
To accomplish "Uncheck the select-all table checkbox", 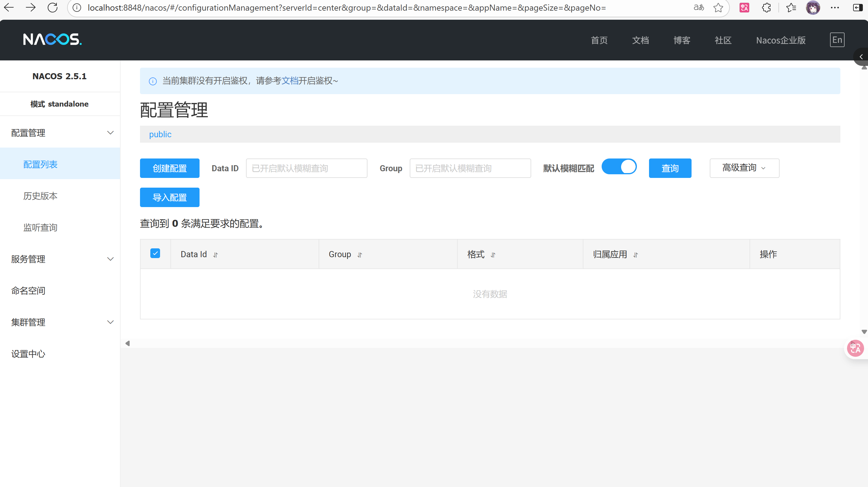I will coord(155,253).
